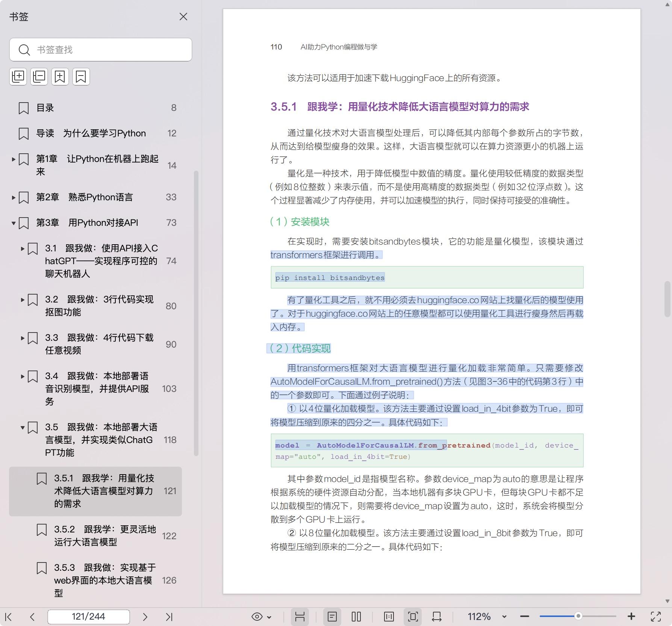This screenshot has width=672, height=626.
Task: Toggle continuous scrolling mode
Action: (300, 617)
